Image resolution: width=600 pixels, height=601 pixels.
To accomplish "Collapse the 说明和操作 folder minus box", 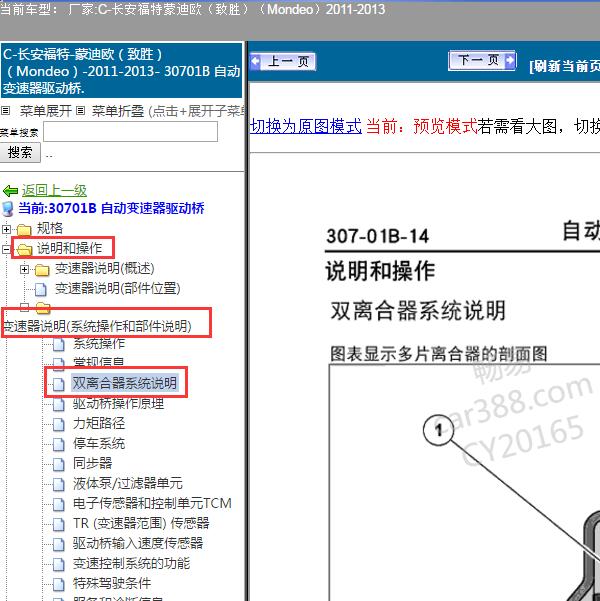I will tap(6, 249).
